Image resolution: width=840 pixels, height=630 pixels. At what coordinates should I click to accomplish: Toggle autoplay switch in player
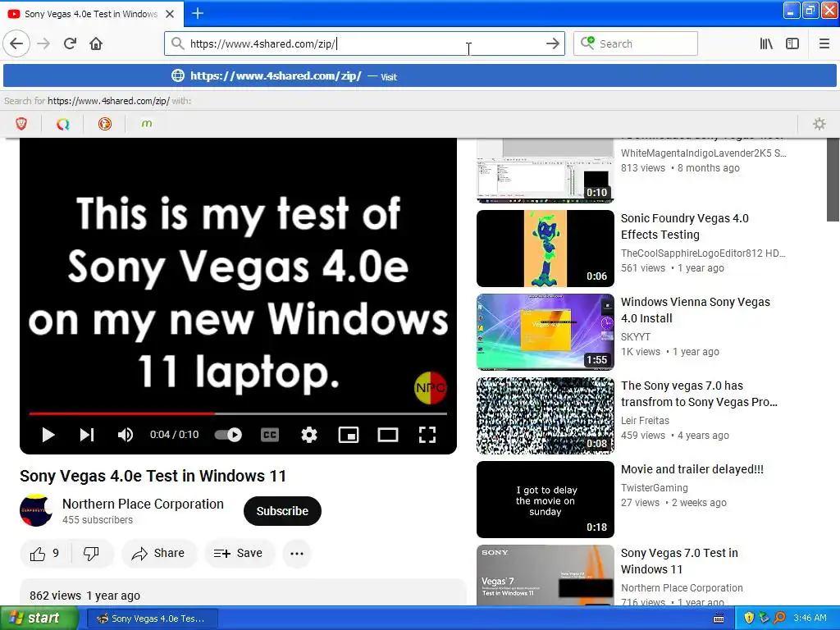(228, 435)
